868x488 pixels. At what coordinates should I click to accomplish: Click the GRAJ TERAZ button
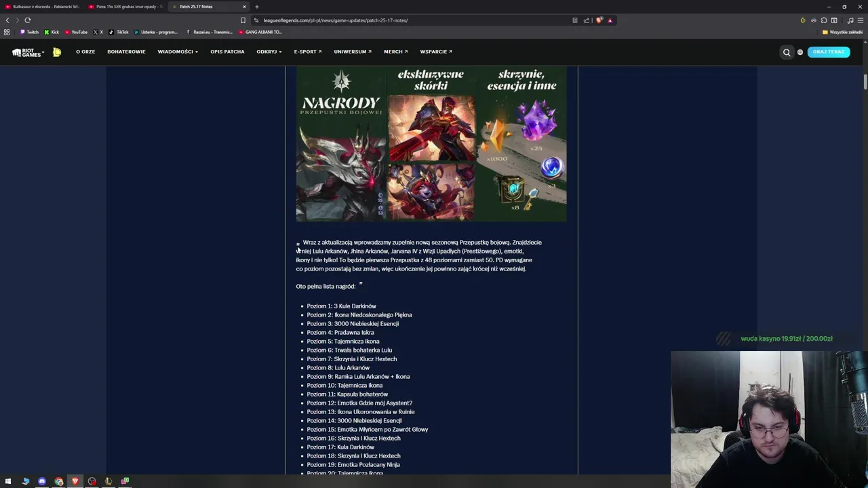829,52
